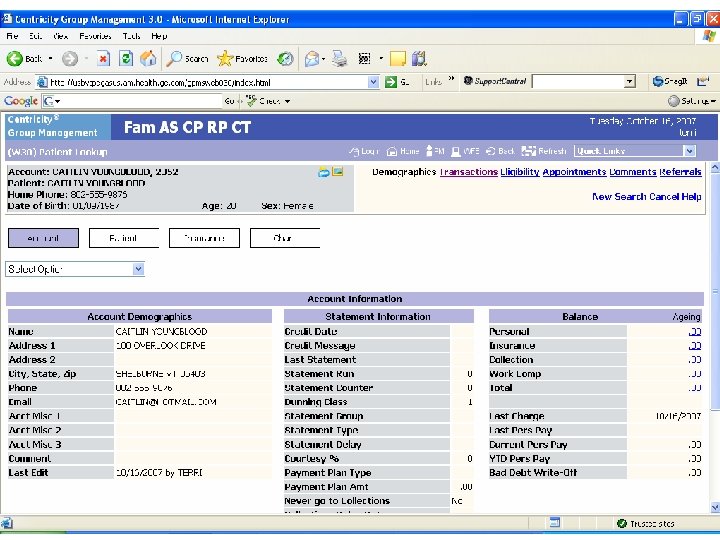The width and height of the screenshot is (720, 540).
Task: Click the page scrollbar up arrow
Action: coord(715,168)
